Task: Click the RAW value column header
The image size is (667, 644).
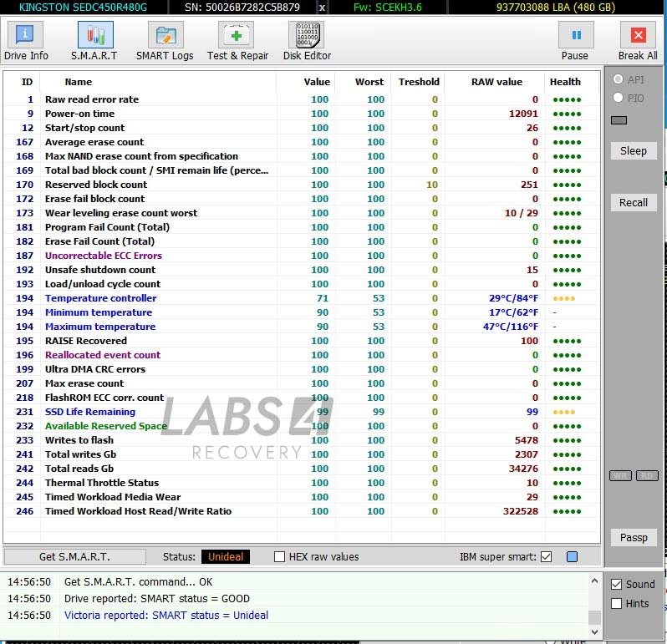Action: pos(496,82)
